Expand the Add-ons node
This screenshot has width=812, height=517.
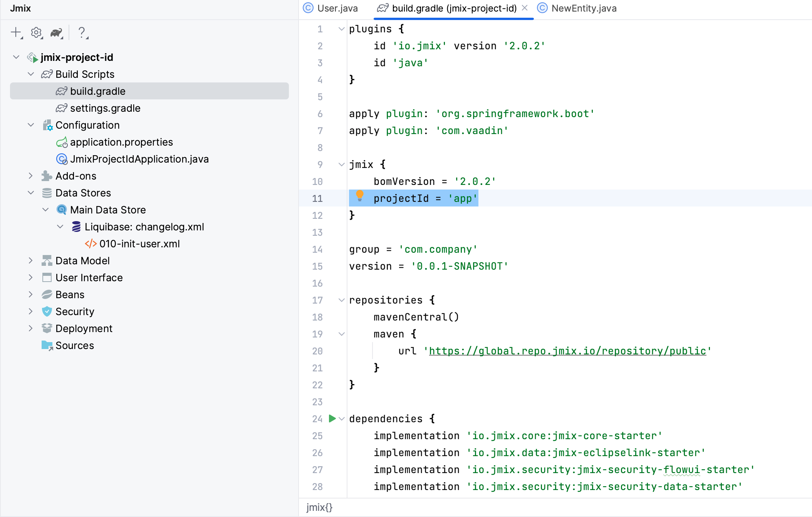point(31,176)
